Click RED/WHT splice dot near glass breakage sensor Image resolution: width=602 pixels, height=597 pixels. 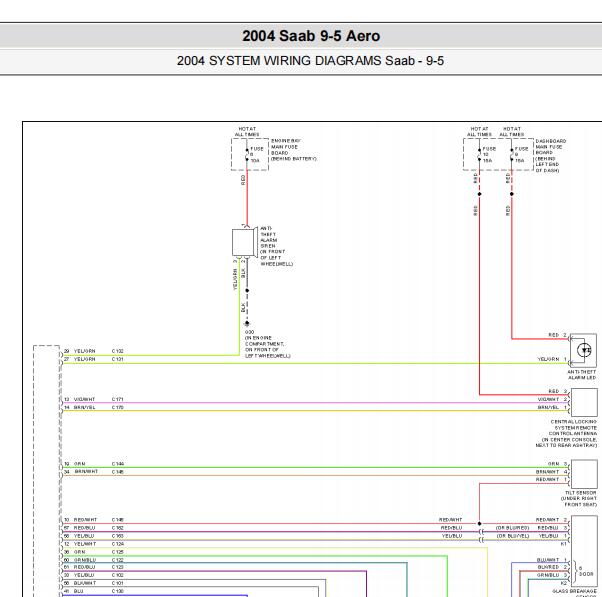tap(479, 524)
